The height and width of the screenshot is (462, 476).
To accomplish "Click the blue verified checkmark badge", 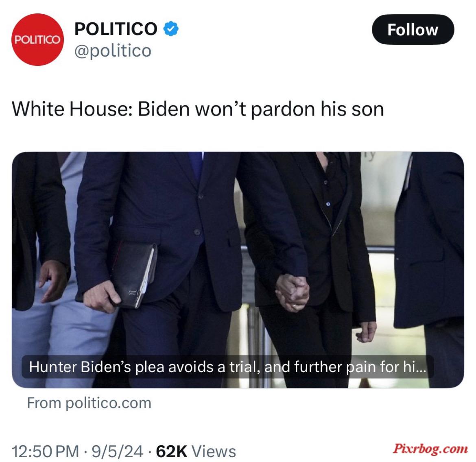I will tap(171, 29).
